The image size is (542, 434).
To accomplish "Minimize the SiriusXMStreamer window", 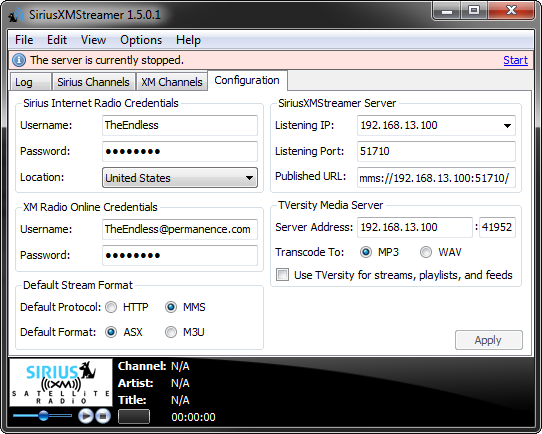I will [x=447, y=11].
